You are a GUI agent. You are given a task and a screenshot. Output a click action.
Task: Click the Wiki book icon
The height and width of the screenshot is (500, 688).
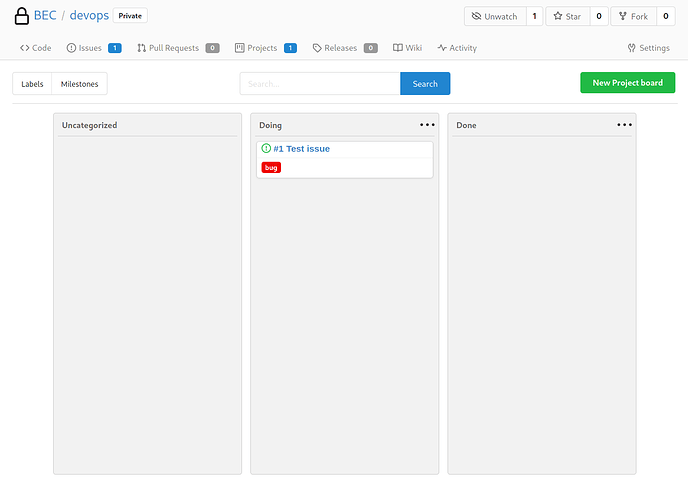(x=398, y=48)
